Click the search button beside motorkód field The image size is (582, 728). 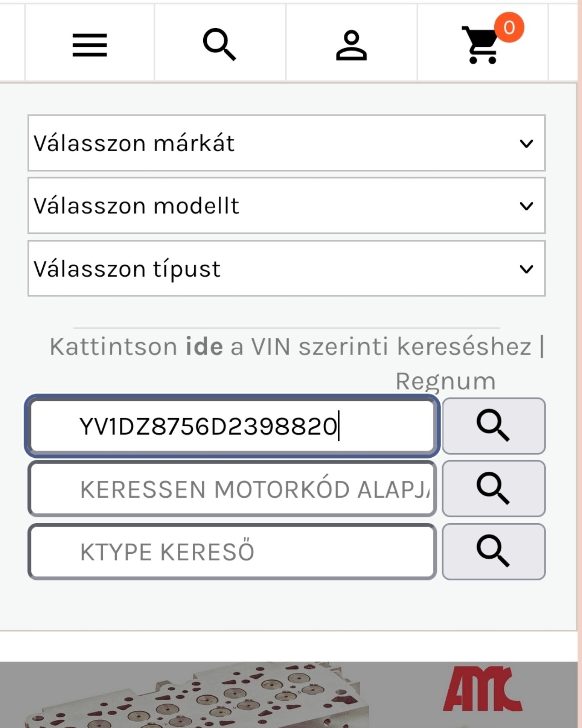493,489
